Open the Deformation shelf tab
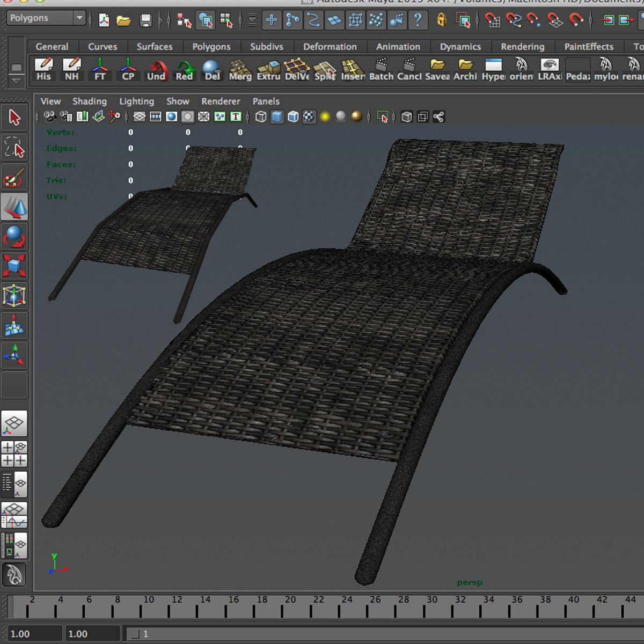 click(x=330, y=47)
